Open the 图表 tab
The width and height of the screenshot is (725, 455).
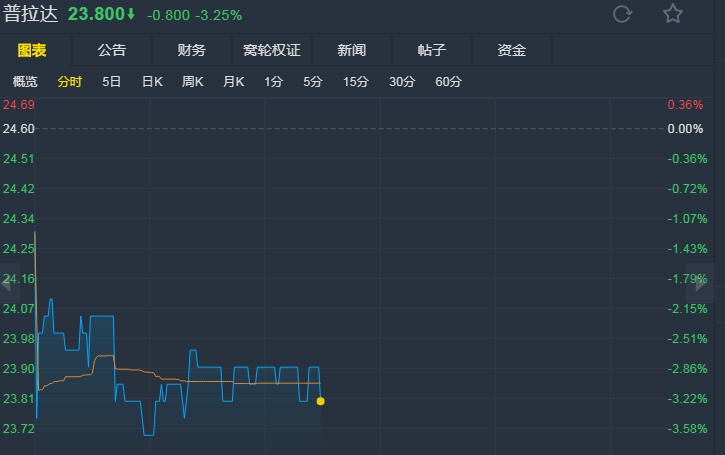pyautogui.click(x=31, y=50)
